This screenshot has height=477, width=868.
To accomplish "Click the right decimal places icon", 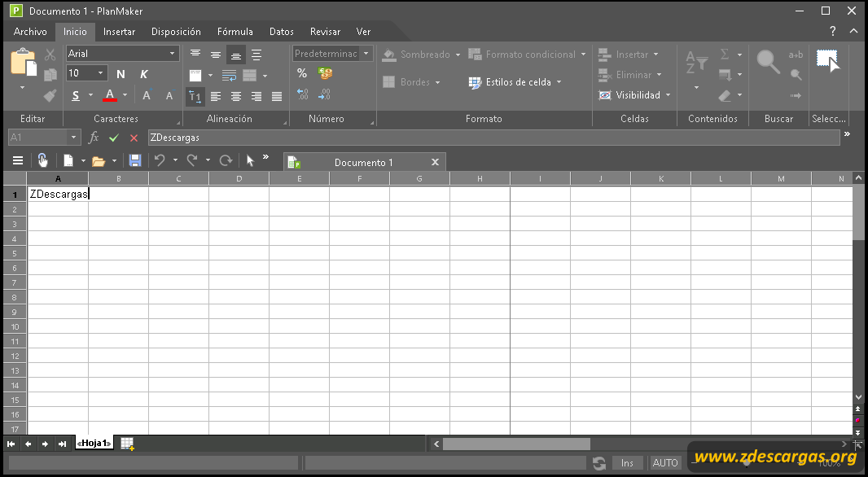I will tap(324, 94).
